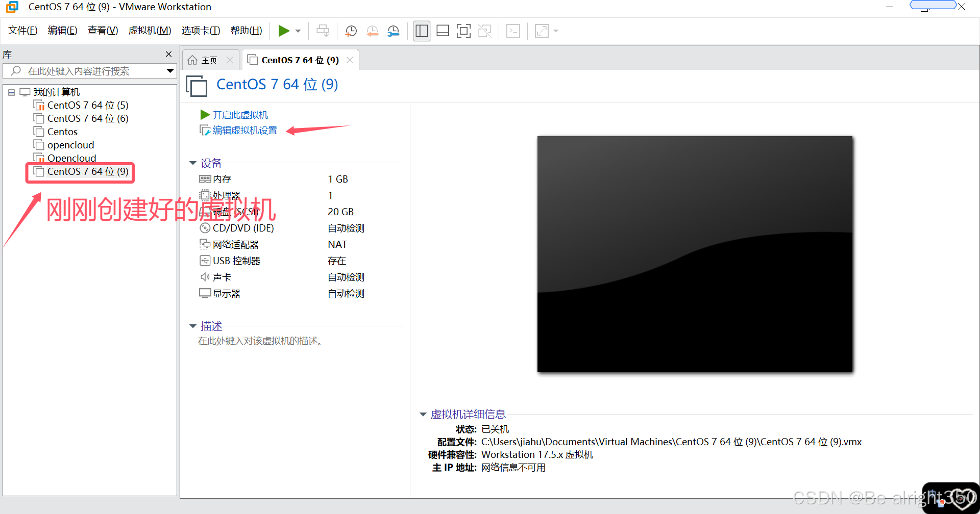Switch to the 主页 home tab
980x514 pixels.
209,60
